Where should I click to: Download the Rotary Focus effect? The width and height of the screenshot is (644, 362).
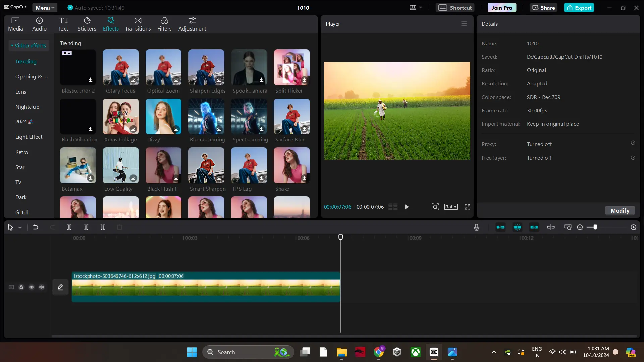[x=133, y=80]
